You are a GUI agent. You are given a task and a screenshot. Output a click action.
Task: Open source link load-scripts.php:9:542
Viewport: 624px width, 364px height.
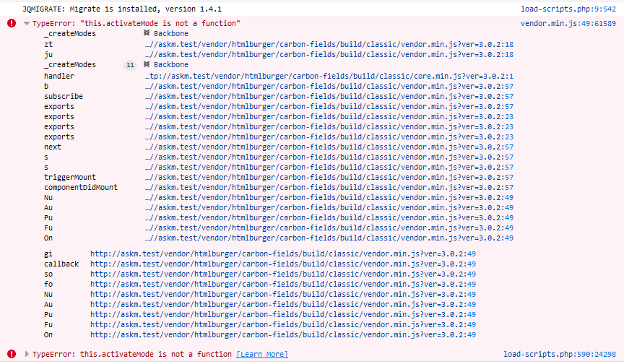[568, 9]
